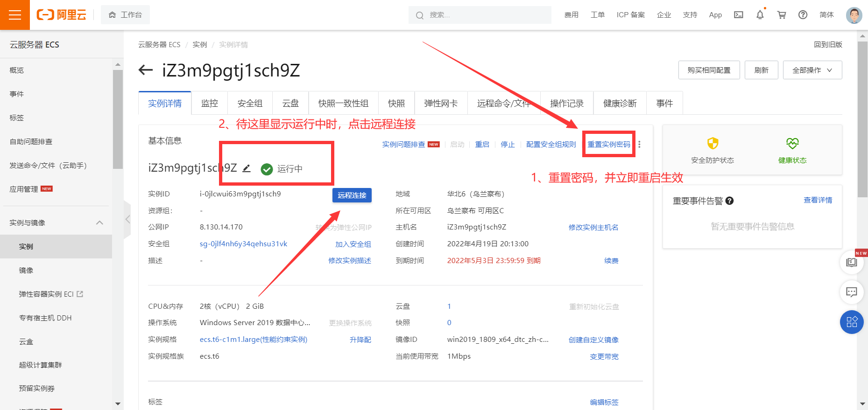The image size is (868, 410).
Task: Open the 费用 menu
Action: [571, 15]
